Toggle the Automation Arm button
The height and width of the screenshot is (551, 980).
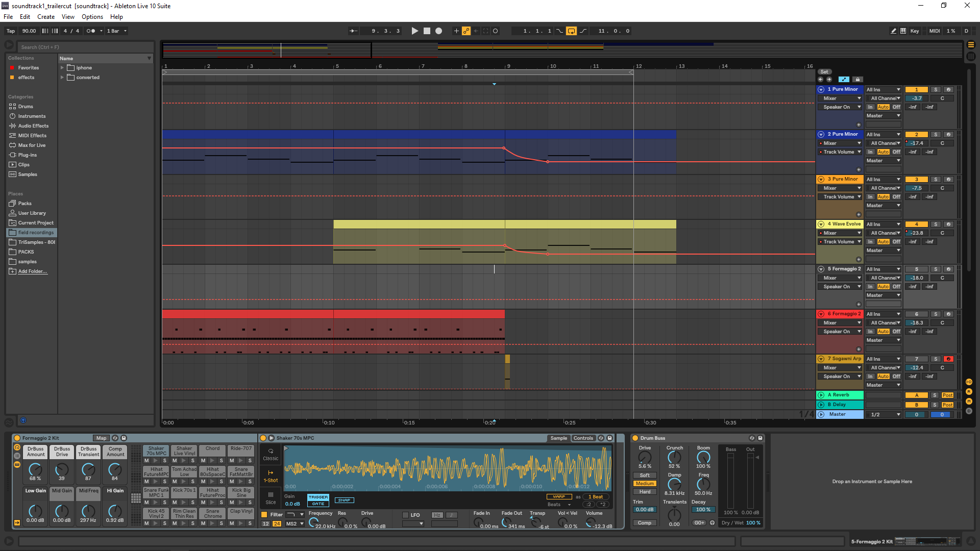tap(466, 31)
